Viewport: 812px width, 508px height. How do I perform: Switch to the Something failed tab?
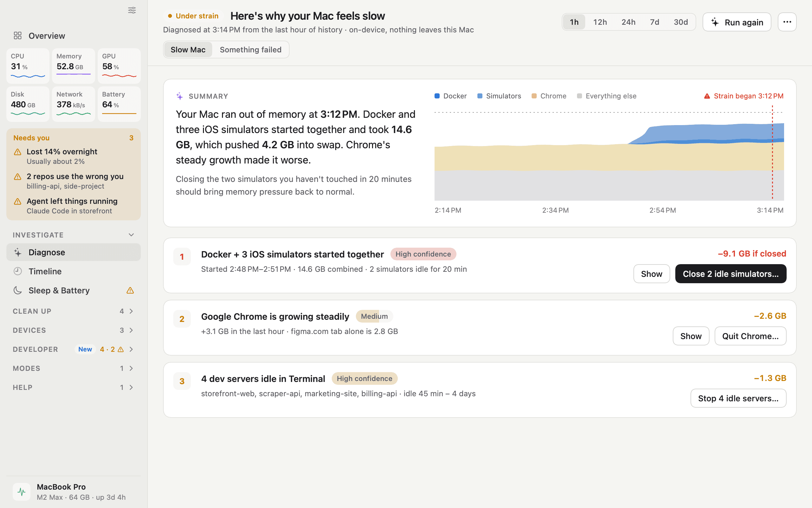pos(251,50)
